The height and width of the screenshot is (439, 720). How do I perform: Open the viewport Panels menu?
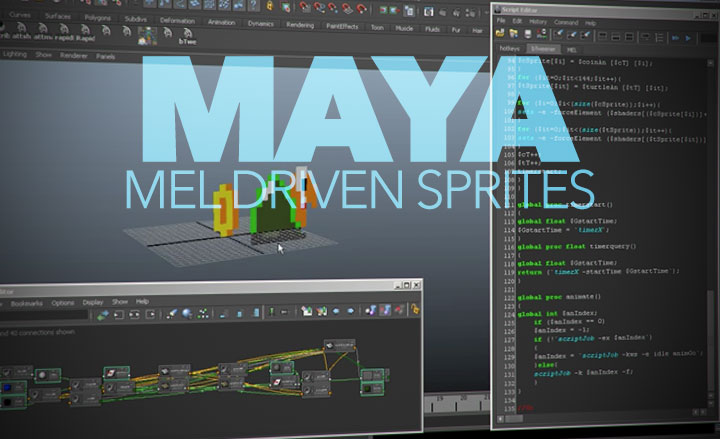click(105, 56)
